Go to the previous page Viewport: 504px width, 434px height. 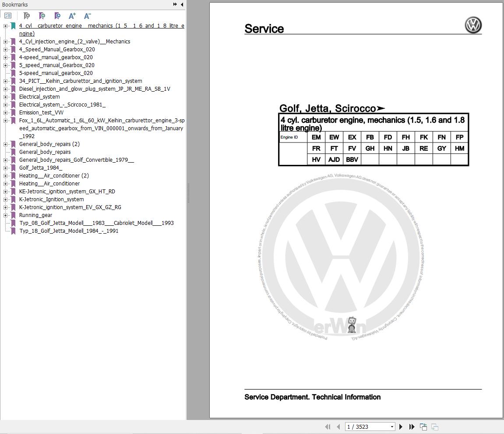[x=338, y=427]
